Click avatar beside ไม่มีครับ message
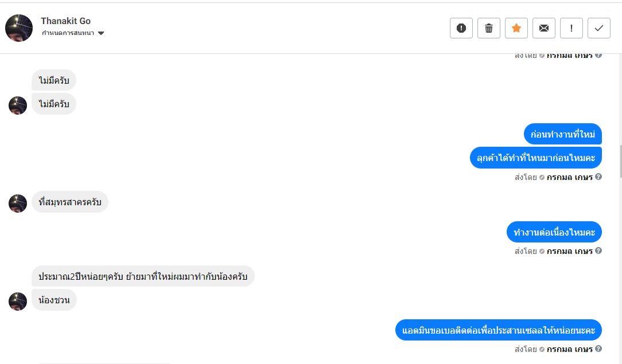622x364 pixels. click(18, 105)
